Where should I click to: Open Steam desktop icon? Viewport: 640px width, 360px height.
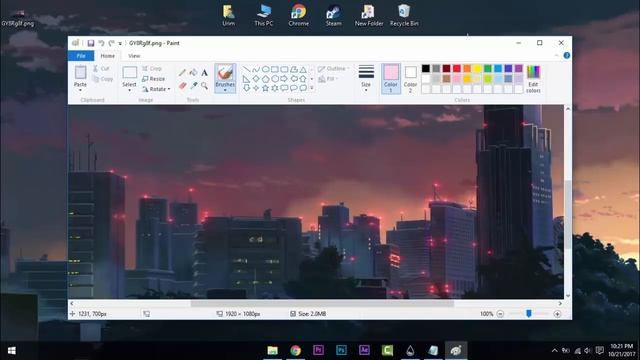[333, 15]
